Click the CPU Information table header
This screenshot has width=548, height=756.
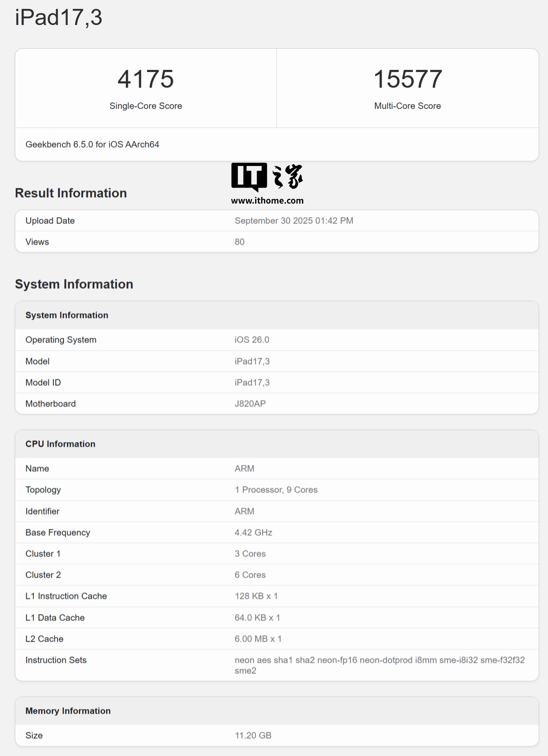(60, 444)
